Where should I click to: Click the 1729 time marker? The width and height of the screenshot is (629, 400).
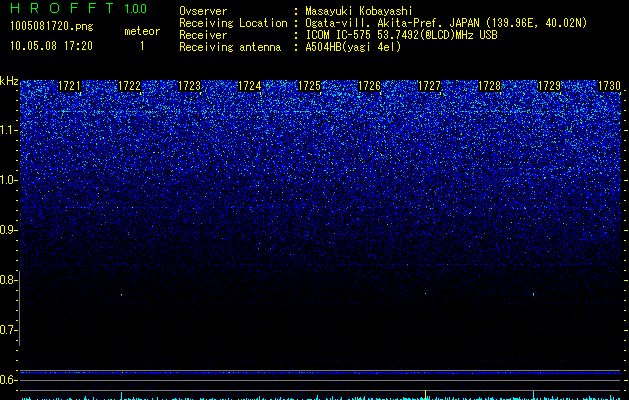549,85
